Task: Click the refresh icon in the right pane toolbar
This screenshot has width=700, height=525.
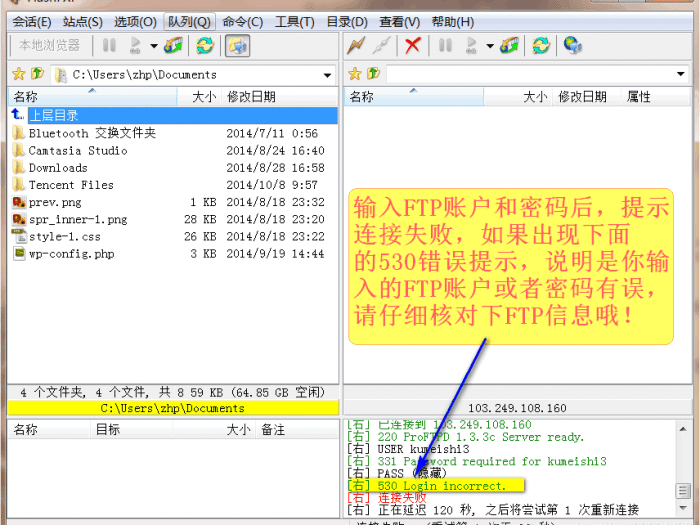Action: click(x=540, y=46)
